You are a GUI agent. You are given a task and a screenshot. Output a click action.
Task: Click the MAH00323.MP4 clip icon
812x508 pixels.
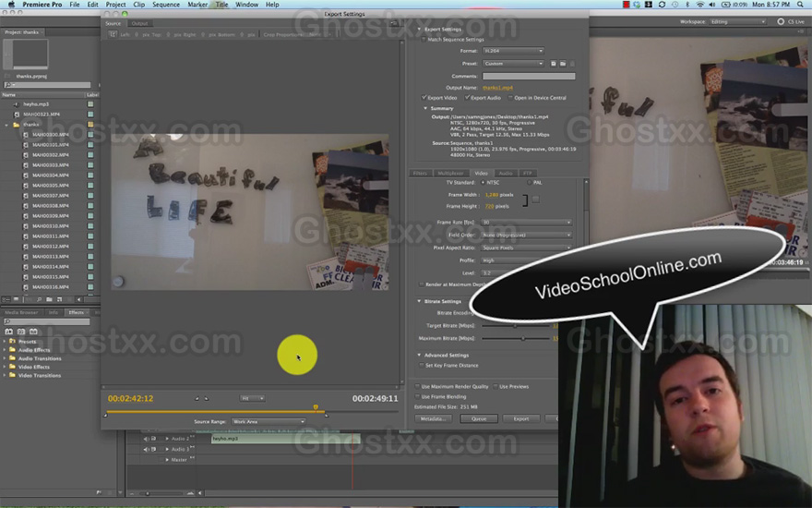coord(16,114)
